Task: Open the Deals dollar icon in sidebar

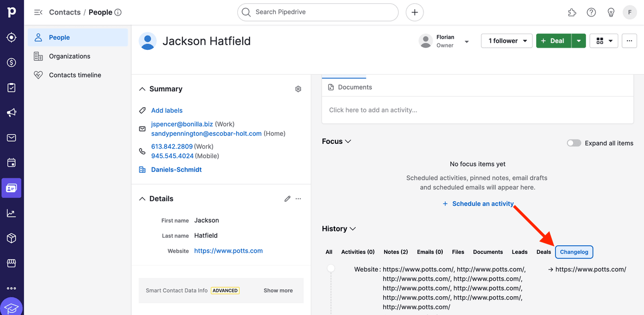Action: click(11, 63)
